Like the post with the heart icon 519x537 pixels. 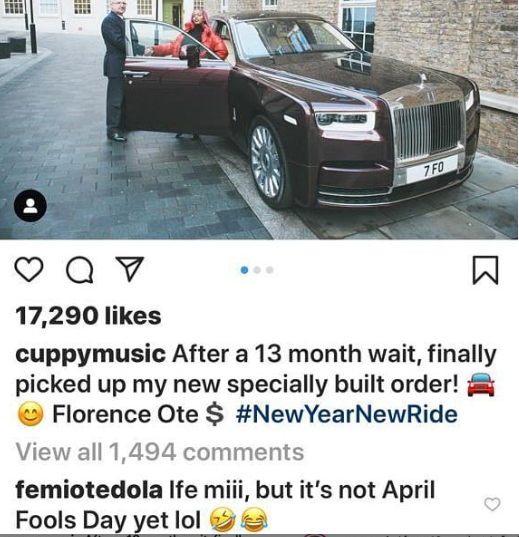[29, 270]
